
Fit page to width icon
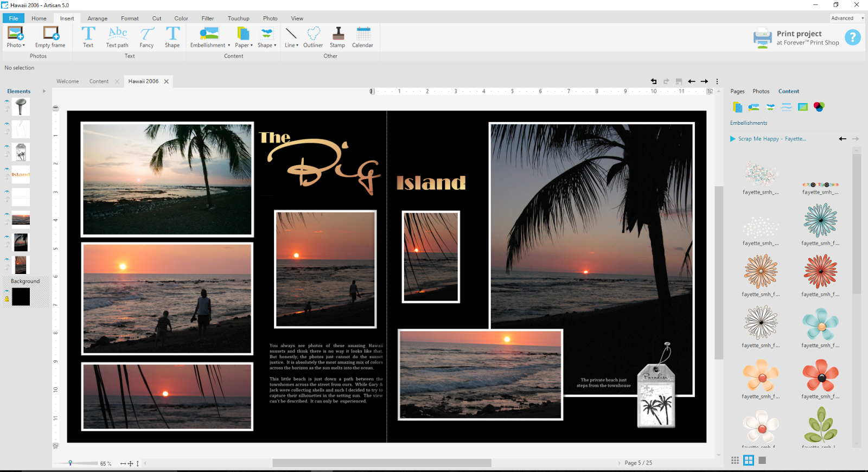[123, 464]
